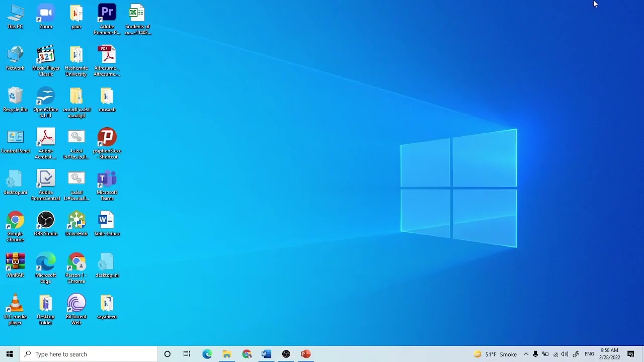Select desktop.ini file beside Adobe FormsCentral
The image size is (644, 362).
[15, 183]
